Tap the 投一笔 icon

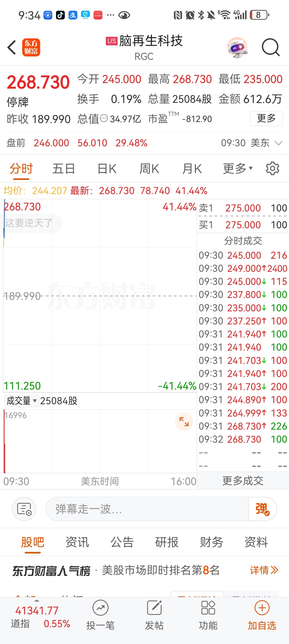pos(100,608)
